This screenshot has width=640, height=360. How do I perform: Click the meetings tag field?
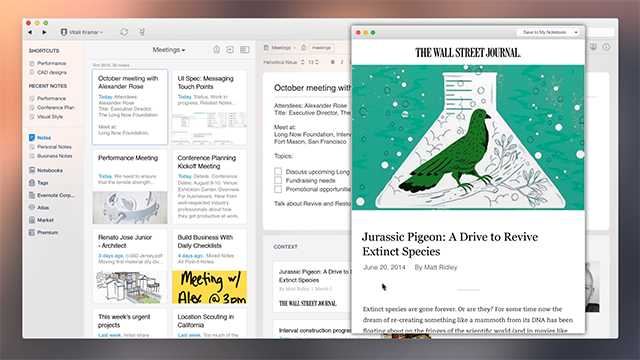click(x=322, y=48)
